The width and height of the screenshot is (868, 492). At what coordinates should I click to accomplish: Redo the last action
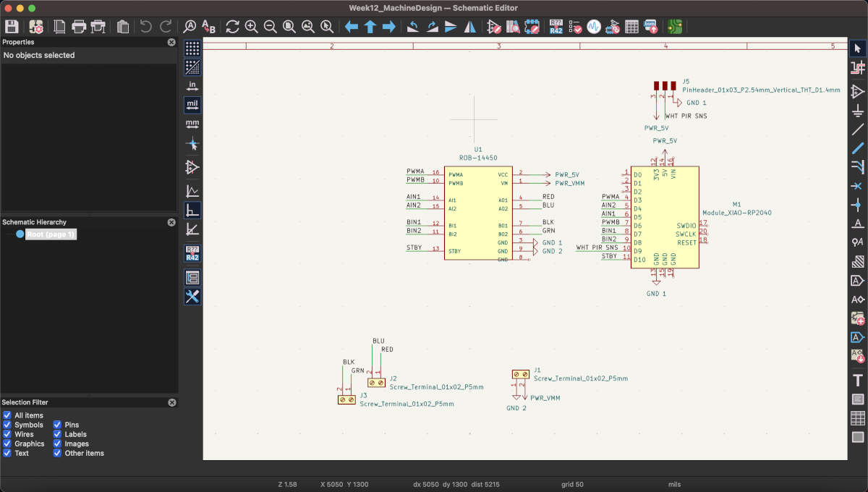[166, 27]
